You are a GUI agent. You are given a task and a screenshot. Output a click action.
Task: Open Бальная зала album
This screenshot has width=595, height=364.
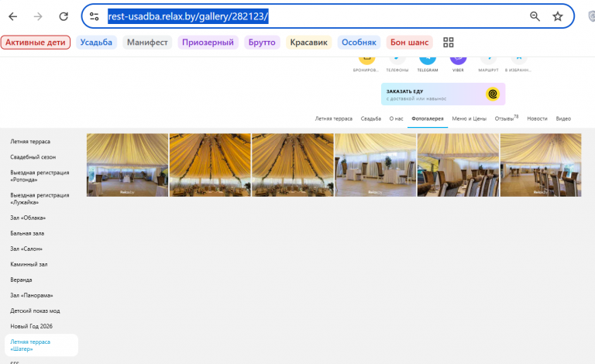[x=27, y=234]
